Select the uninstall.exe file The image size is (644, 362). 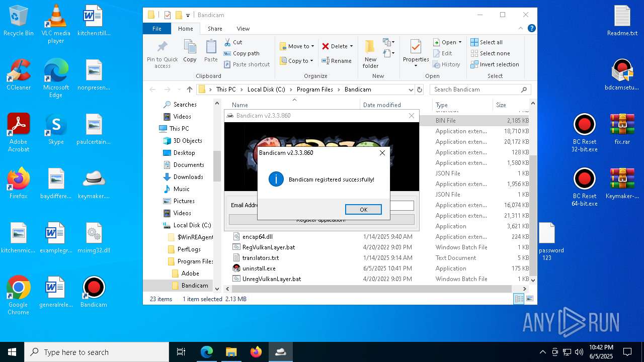pos(259,268)
